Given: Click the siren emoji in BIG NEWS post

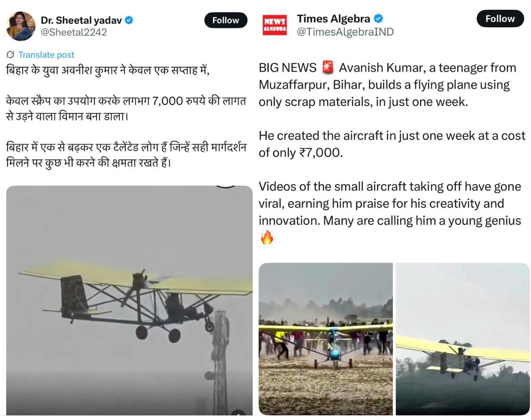Looking at the screenshot, I should [x=327, y=68].
